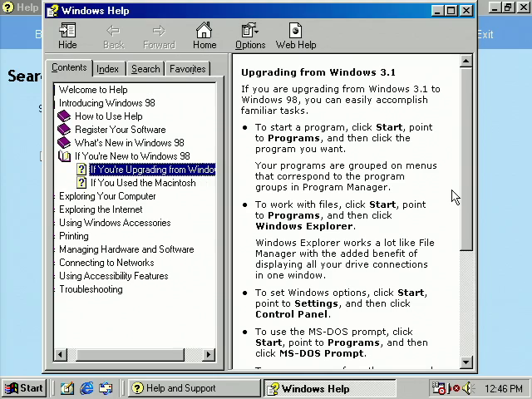Collapse the open book If You're New to Windows 98
The height and width of the screenshot is (399, 532).
tap(64, 156)
